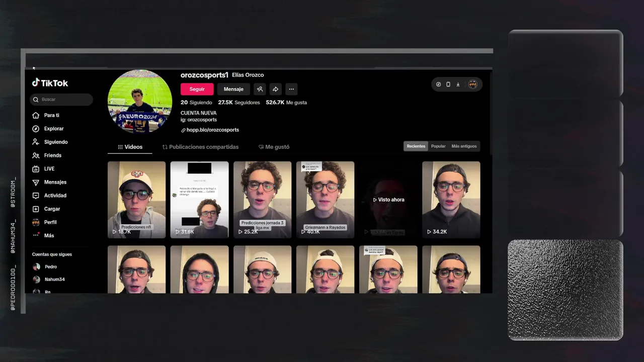This screenshot has height=362, width=644.
Task: Click the Para ti menu label
Action: 51,115
